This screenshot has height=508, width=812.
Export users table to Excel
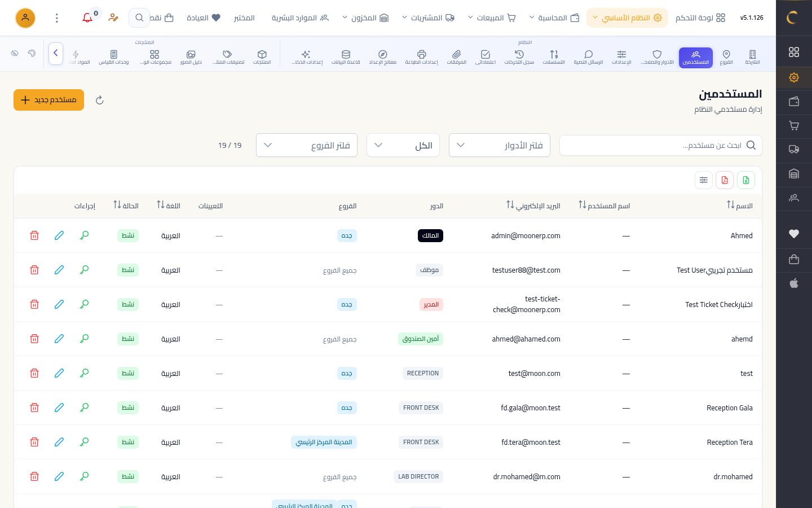tap(746, 180)
